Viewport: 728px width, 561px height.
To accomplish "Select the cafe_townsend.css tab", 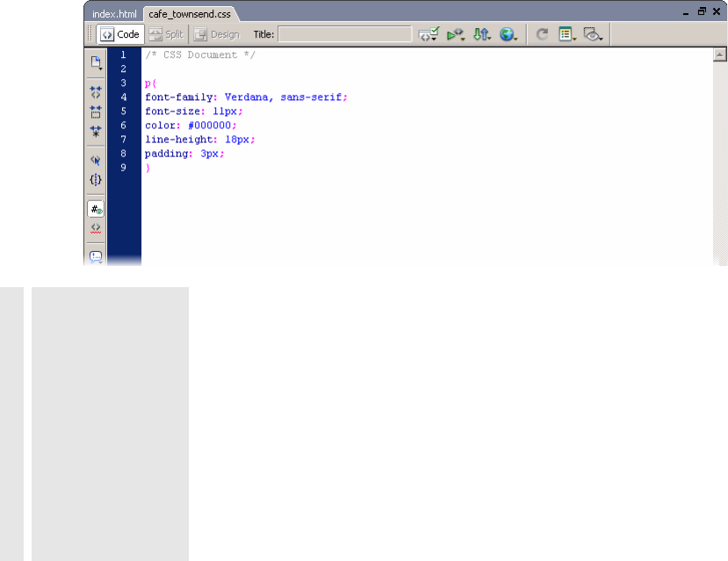I will coord(190,14).
